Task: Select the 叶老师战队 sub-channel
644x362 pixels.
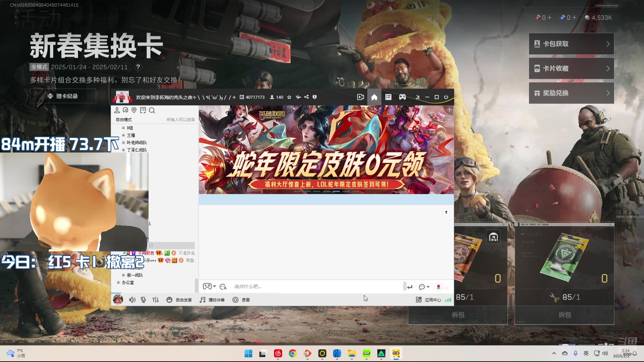Action: [137, 143]
